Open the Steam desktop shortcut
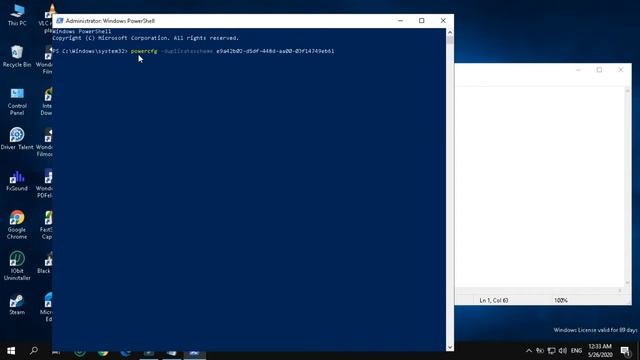Viewport: 640px width, 360px height. pyautogui.click(x=17, y=304)
